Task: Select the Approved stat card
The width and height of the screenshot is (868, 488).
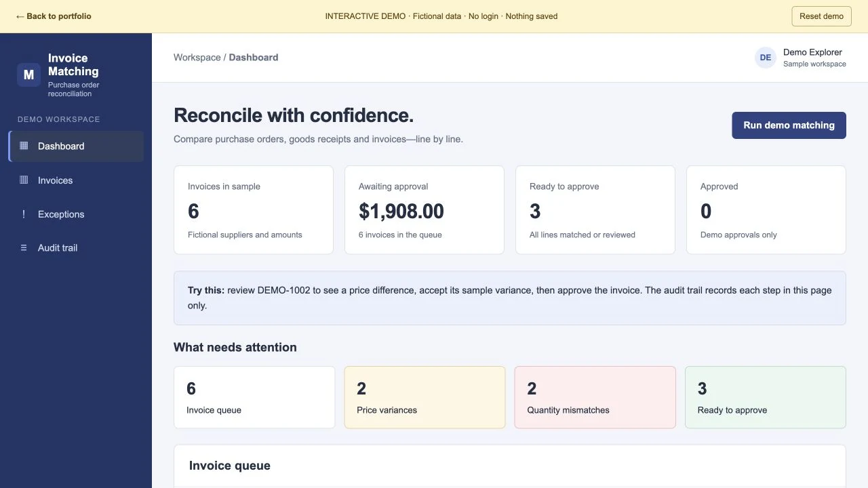Action: (766, 210)
